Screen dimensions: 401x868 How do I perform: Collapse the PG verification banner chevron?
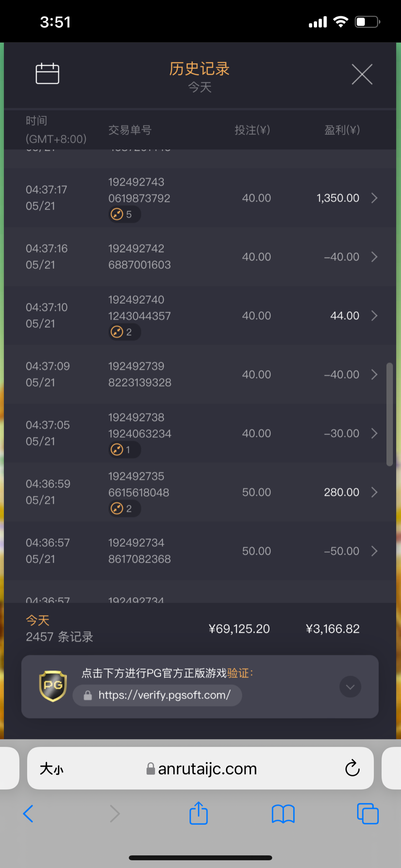350,687
